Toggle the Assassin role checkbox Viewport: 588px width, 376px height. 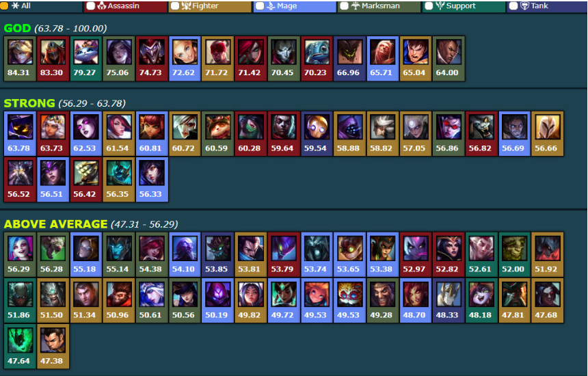(x=91, y=5)
